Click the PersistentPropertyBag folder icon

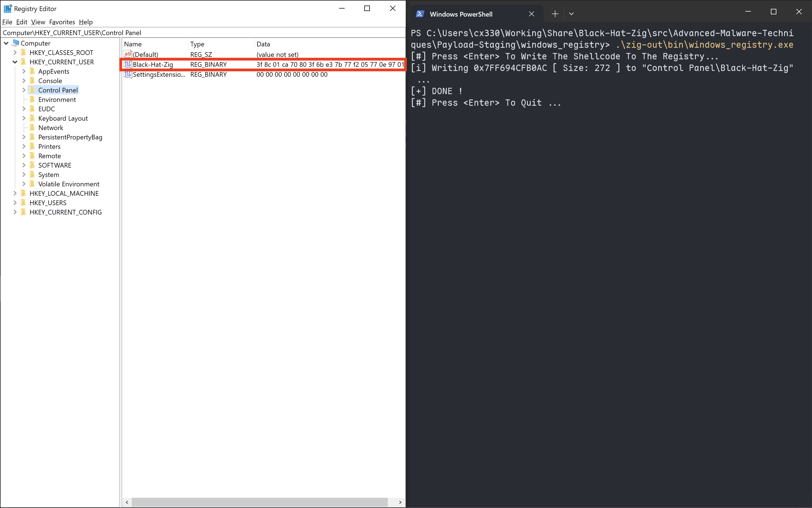(x=32, y=137)
